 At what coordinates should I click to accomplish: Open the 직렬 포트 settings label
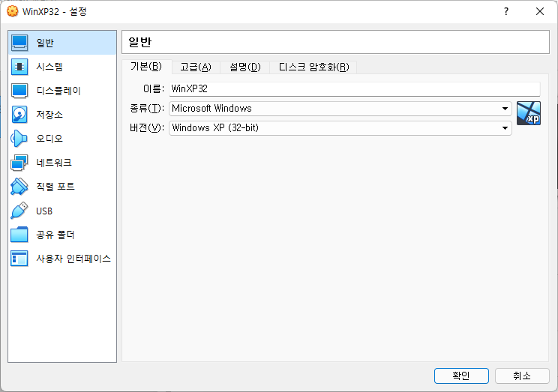pos(55,187)
